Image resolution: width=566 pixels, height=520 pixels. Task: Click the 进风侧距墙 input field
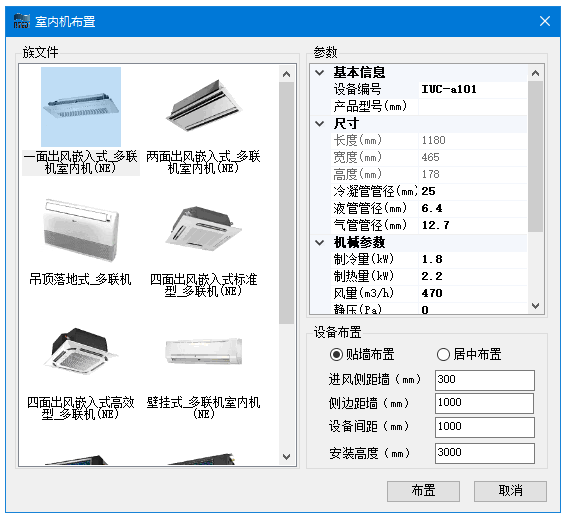pyautogui.click(x=485, y=380)
